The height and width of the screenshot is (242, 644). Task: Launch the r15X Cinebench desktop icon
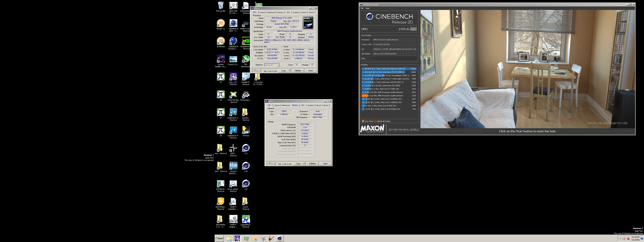coord(246,167)
